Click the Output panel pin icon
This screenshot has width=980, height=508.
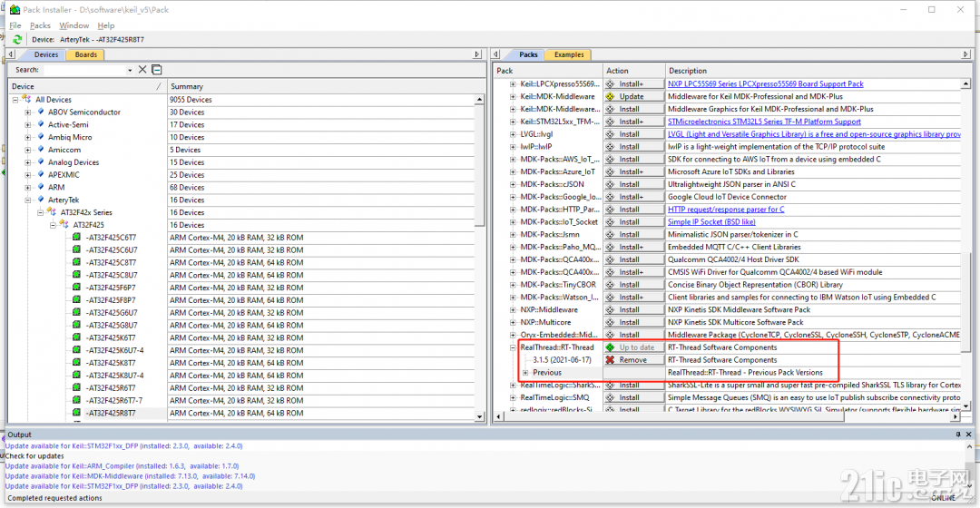pyautogui.click(x=958, y=435)
